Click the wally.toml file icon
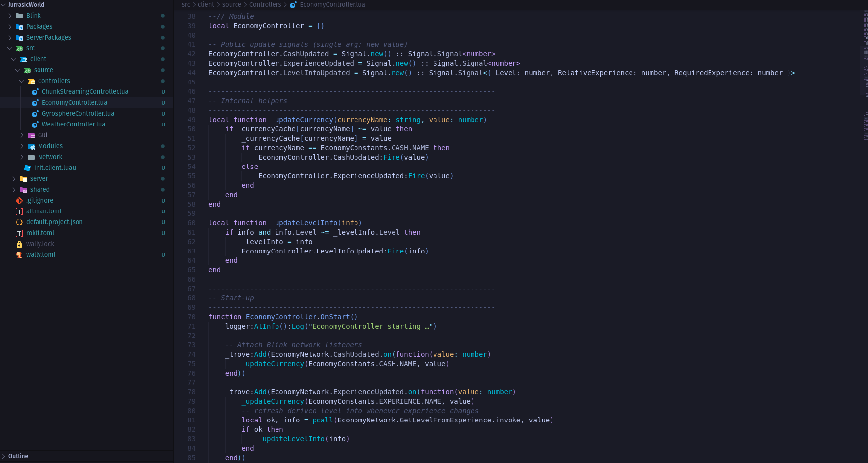This screenshot has height=463, width=868. 19,255
